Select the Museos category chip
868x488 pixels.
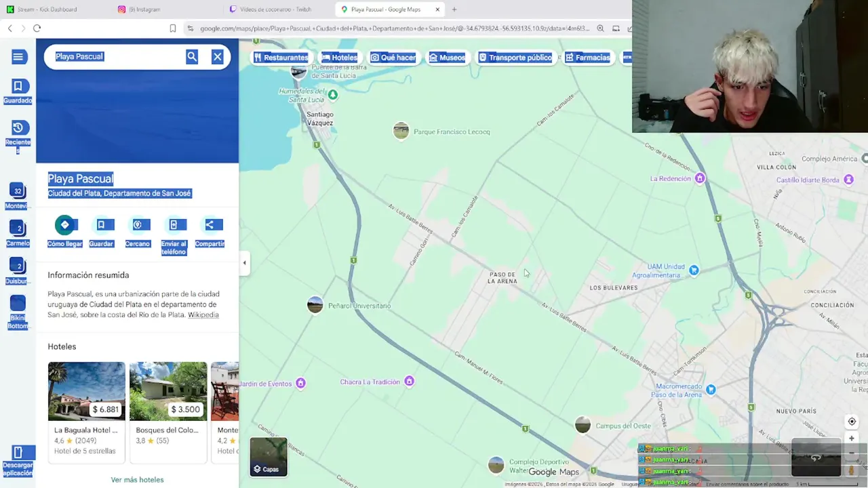pyautogui.click(x=447, y=58)
